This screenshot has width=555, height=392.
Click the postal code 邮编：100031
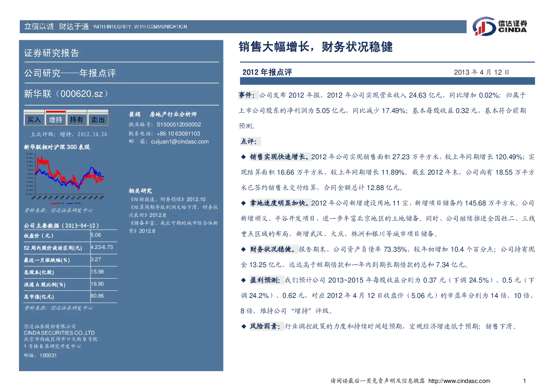coord(40,355)
